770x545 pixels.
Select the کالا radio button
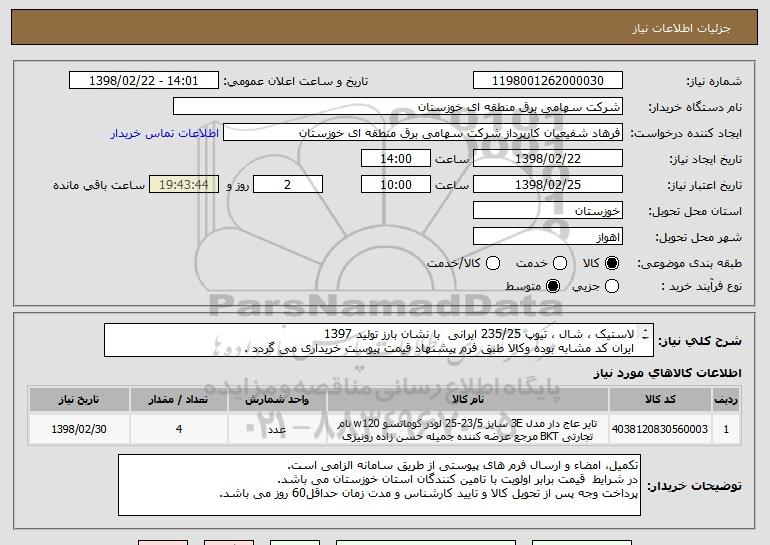(x=612, y=263)
